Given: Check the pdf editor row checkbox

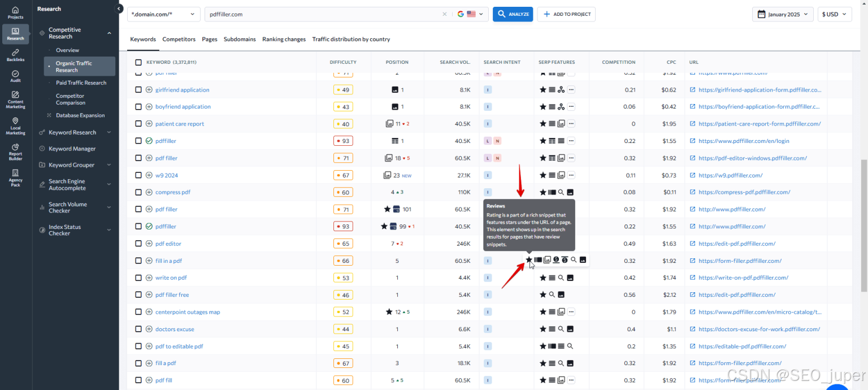Looking at the screenshot, I should 138,244.
